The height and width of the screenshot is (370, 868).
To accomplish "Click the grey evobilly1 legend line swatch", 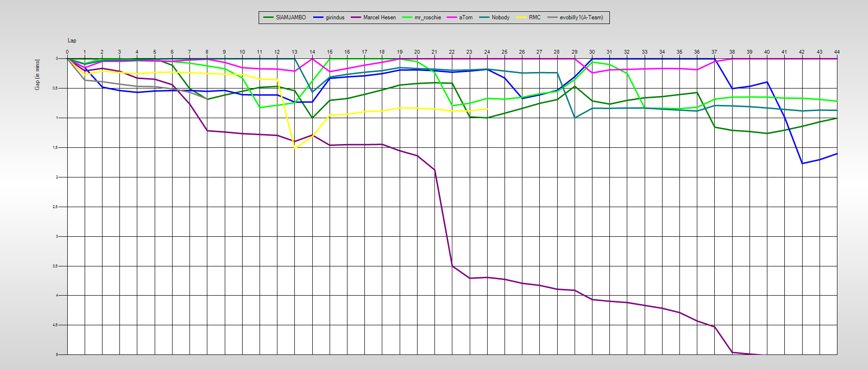I will 552,17.
